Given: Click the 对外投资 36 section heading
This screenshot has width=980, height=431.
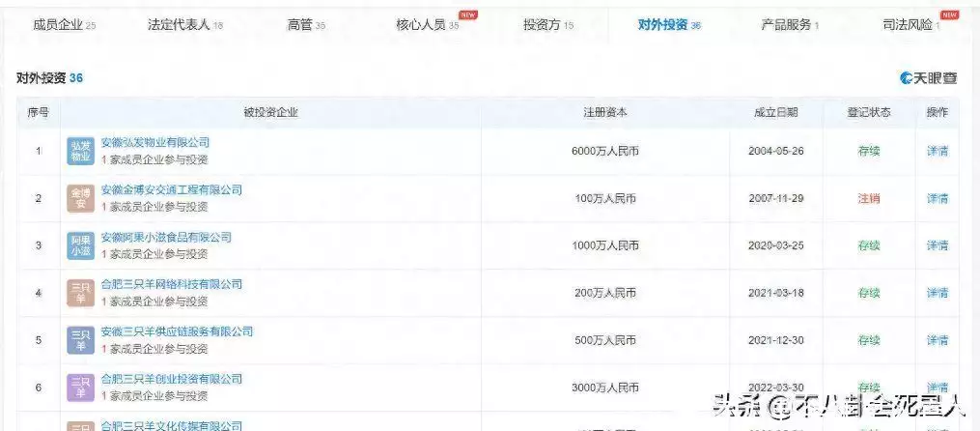Looking at the screenshot, I should 49,78.
